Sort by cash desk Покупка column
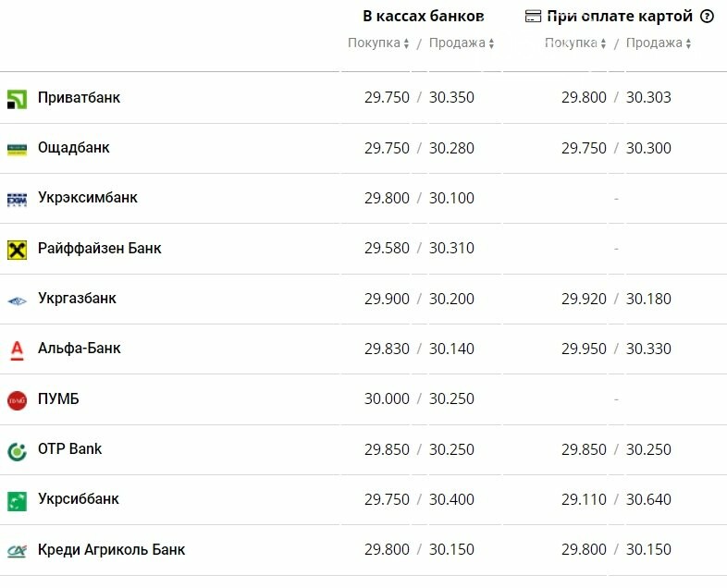The image size is (727, 588). coord(378,43)
